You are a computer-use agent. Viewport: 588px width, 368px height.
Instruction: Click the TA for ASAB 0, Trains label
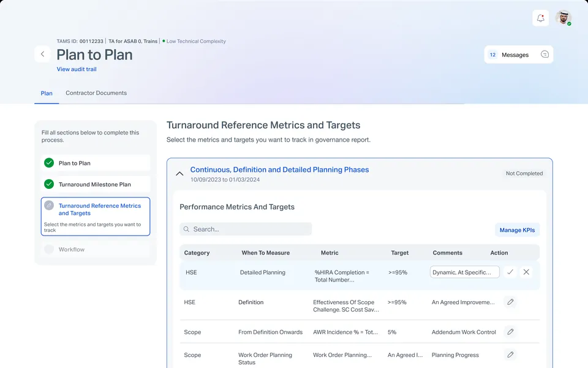click(133, 41)
